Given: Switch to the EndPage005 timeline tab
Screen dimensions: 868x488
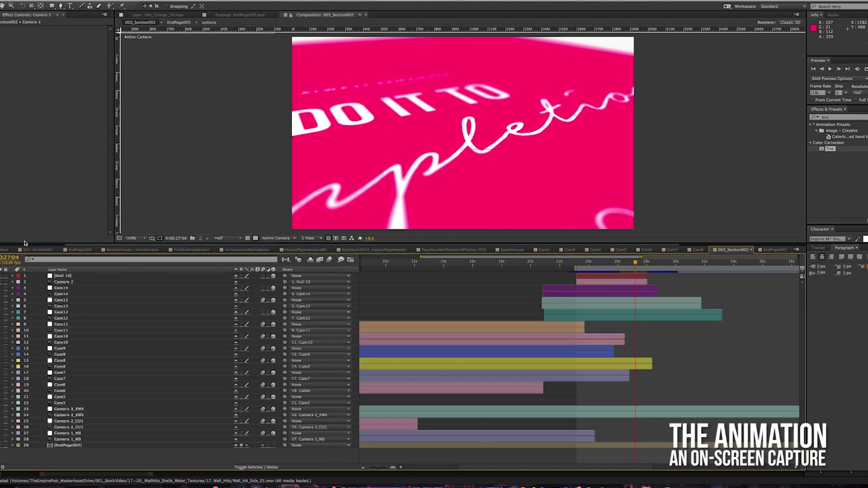Looking at the screenshot, I should pyautogui.click(x=774, y=250).
